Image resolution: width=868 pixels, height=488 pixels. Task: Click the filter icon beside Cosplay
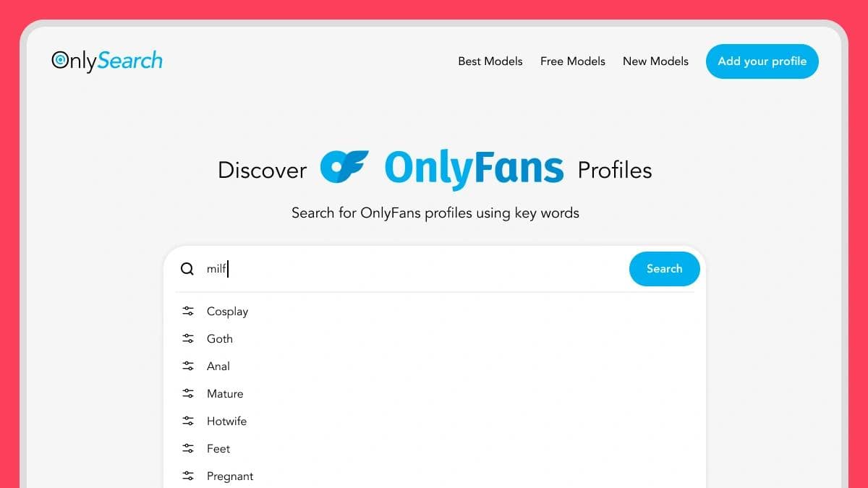coord(187,311)
